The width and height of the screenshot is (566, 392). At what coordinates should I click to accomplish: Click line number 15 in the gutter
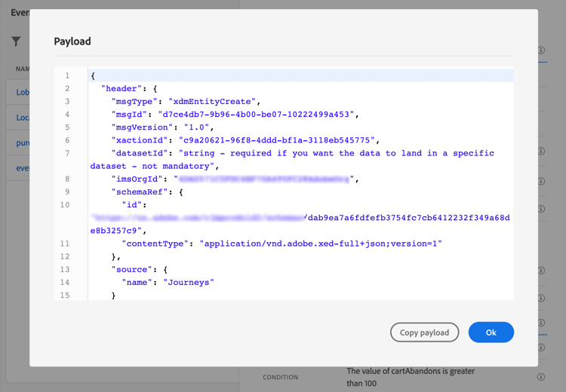65,296
